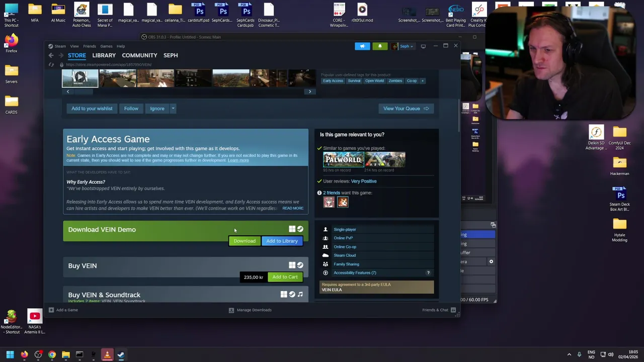Click the first friend avatar wanting this game

coord(329,202)
